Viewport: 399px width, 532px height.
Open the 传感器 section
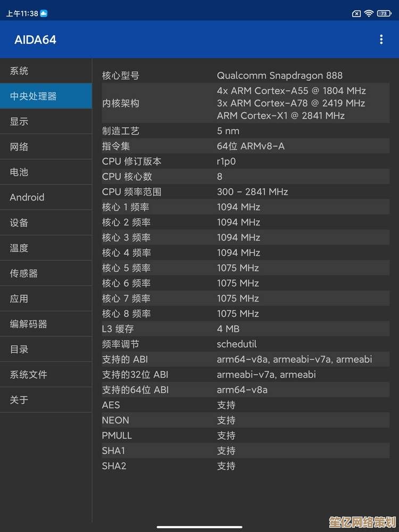(x=46, y=273)
